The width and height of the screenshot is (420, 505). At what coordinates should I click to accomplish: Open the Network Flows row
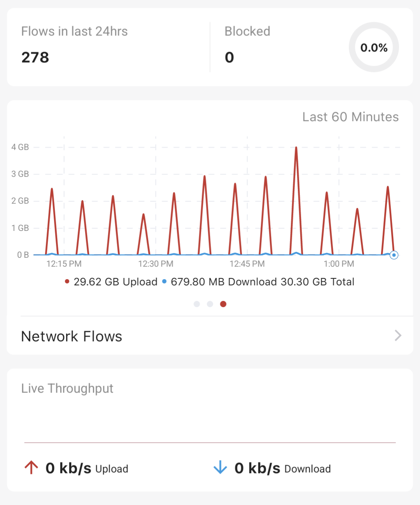tap(72, 336)
